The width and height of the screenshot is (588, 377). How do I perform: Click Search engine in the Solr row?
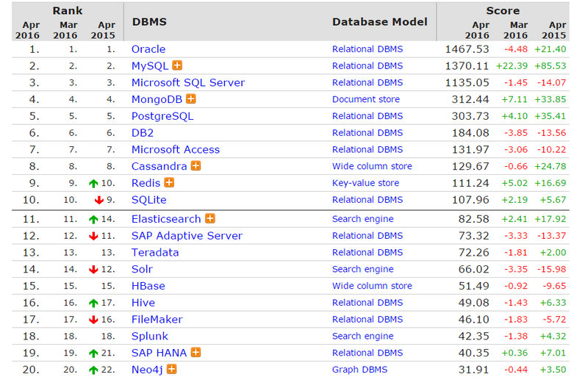point(362,270)
